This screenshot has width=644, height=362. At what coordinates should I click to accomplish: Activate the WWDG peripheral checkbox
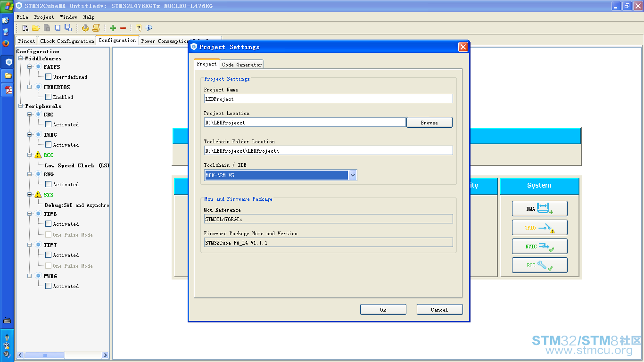(x=48, y=286)
